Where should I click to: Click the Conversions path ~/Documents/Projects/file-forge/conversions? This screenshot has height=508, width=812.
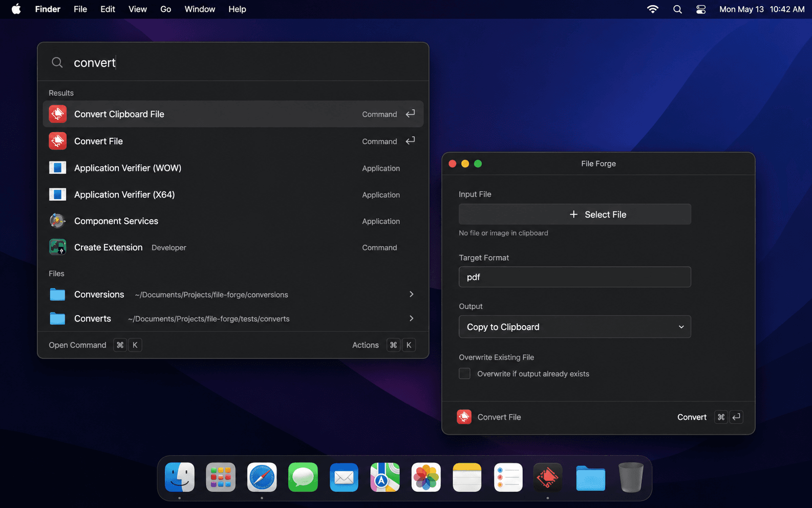[211, 294]
